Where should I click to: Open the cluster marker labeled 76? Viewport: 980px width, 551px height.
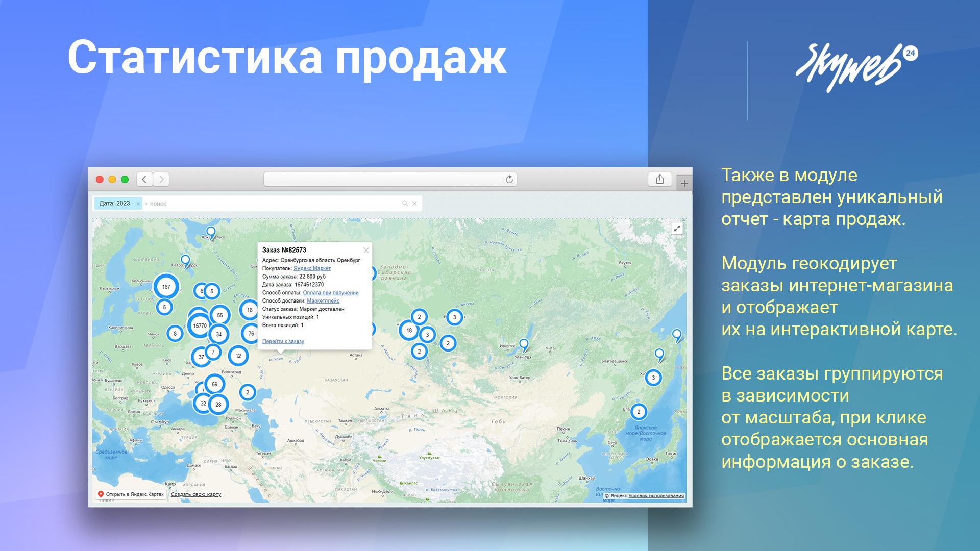coord(251,334)
